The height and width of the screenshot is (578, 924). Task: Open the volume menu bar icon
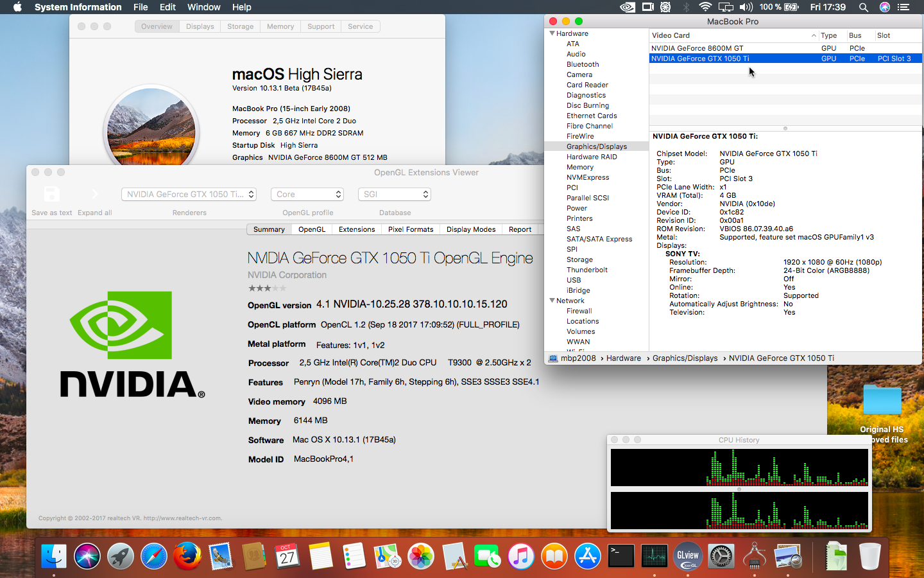(x=746, y=7)
